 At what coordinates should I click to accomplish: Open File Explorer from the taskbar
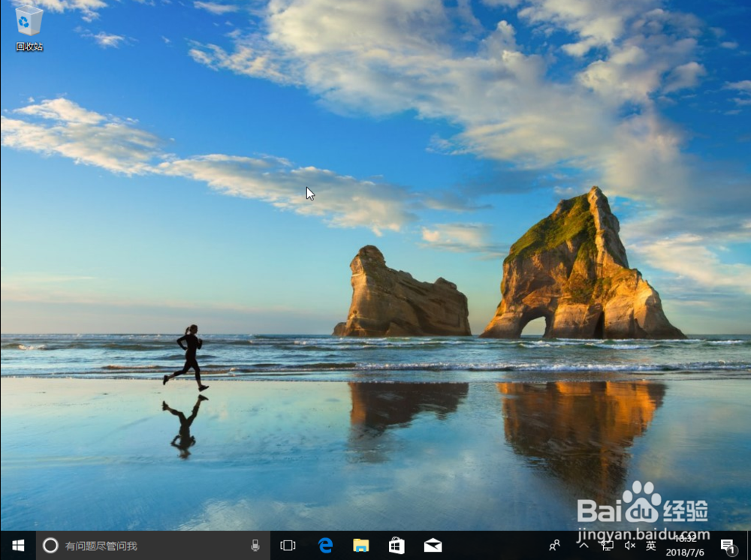[361, 546]
